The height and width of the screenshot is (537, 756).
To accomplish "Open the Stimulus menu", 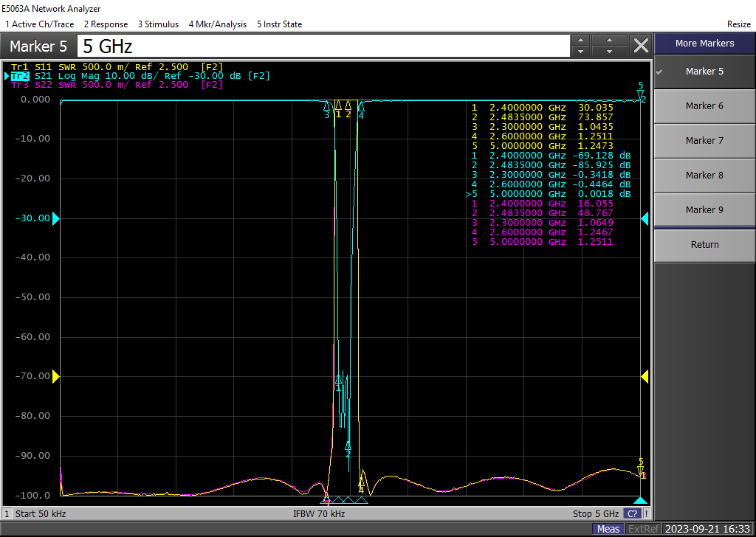I will pos(158,24).
